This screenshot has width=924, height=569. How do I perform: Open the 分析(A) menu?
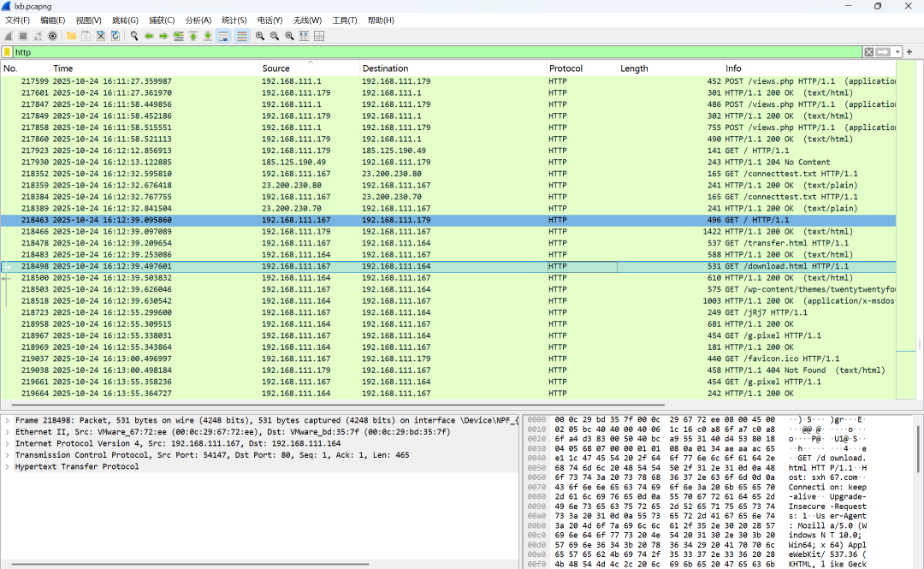click(x=198, y=20)
